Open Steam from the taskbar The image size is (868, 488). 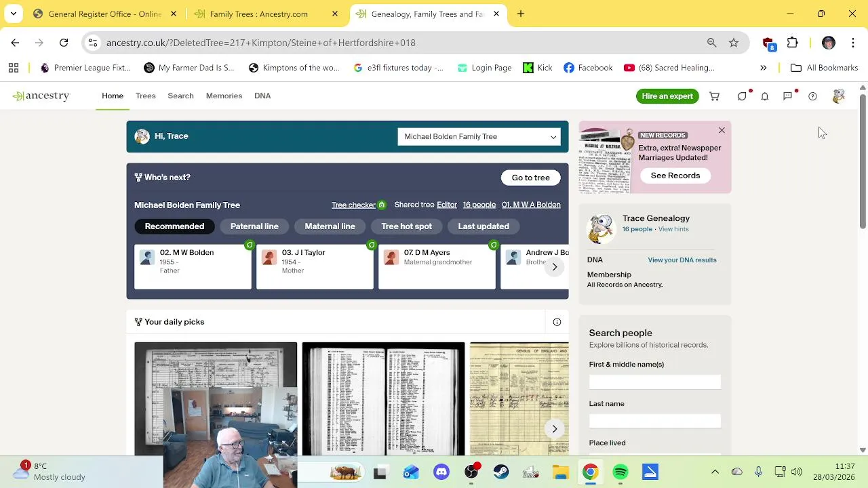tap(501, 472)
